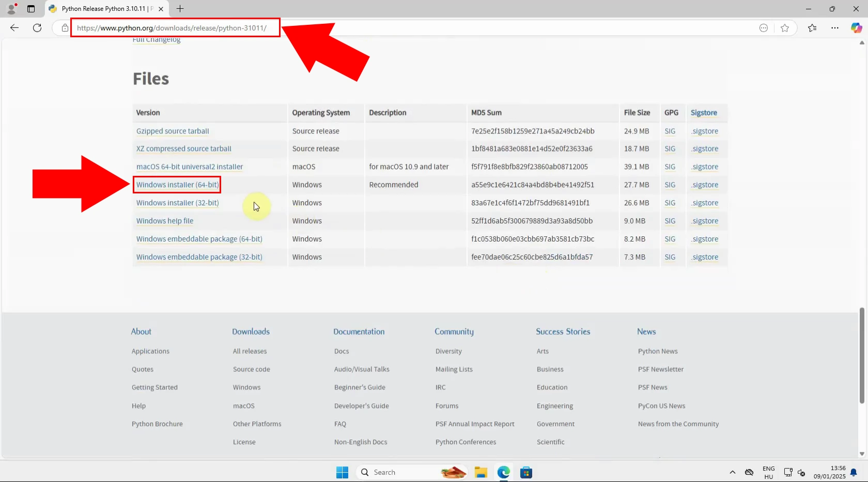The height and width of the screenshot is (482, 868).
Task: Click the scrollbar down arrow
Action: point(862,454)
